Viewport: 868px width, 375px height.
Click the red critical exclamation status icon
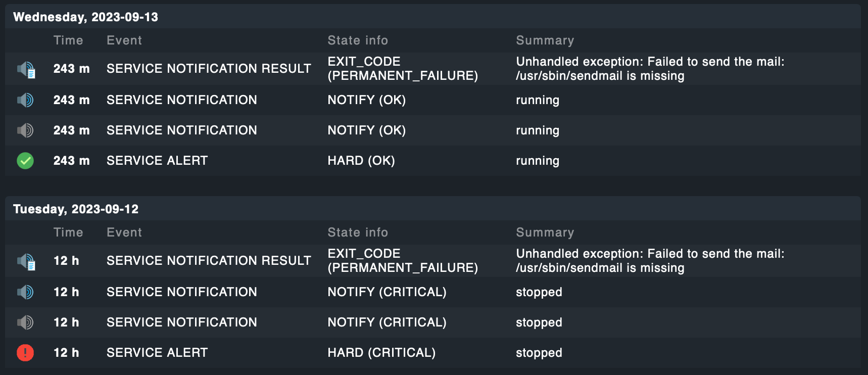[25, 353]
